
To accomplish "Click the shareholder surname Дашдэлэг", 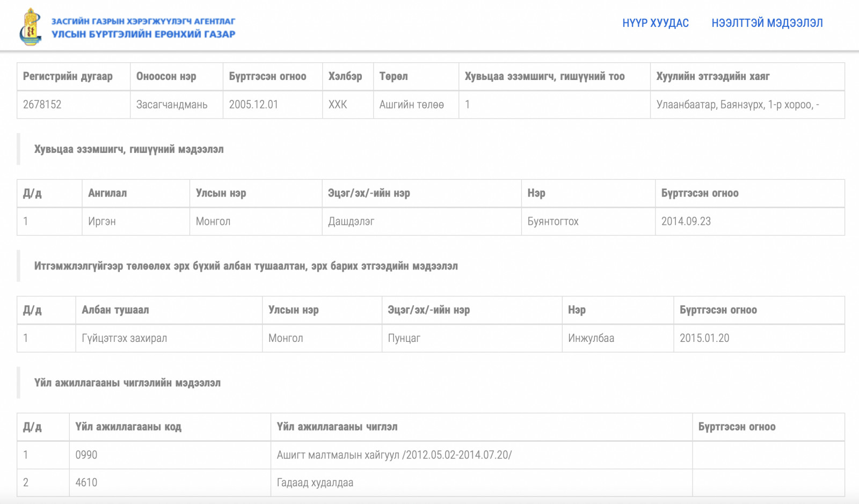I will (x=351, y=221).
